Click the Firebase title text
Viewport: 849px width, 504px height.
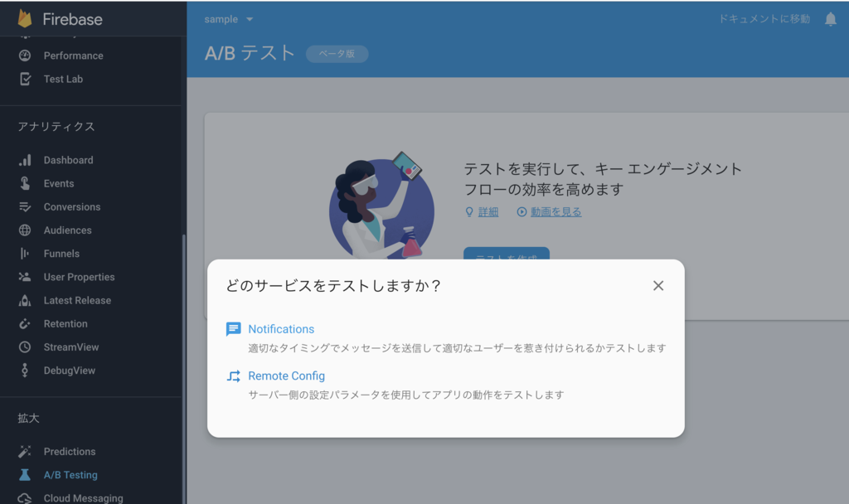73,19
